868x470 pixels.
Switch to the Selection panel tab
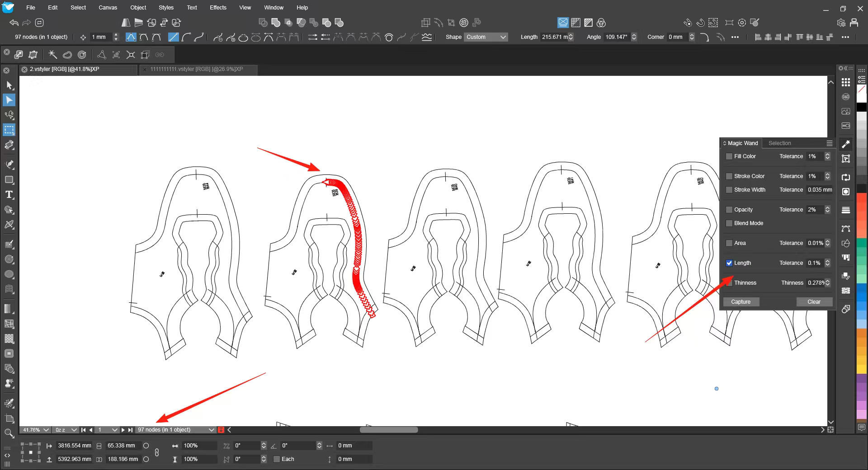coord(779,143)
